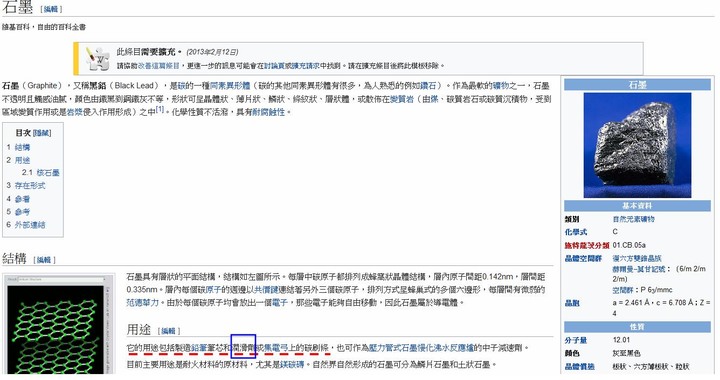Viewport: 720px width, 380px height.
Task: Open the 編輯 link beside the 石墨 title
Action: click(x=51, y=9)
